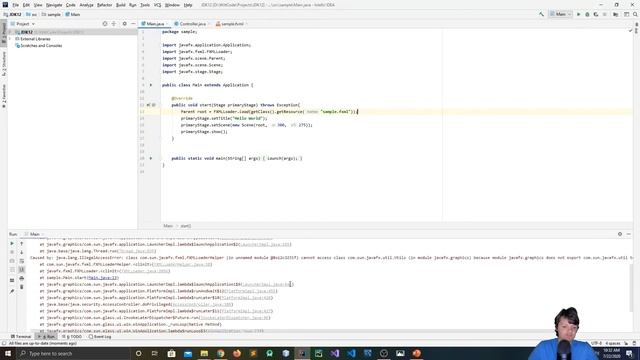Open the Edit menu

coord(26,5)
